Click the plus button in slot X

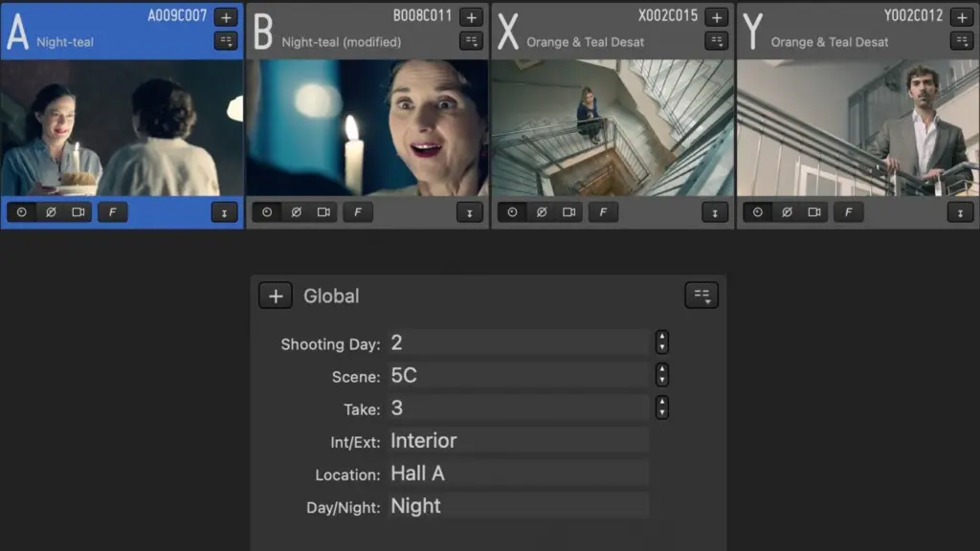coord(716,17)
